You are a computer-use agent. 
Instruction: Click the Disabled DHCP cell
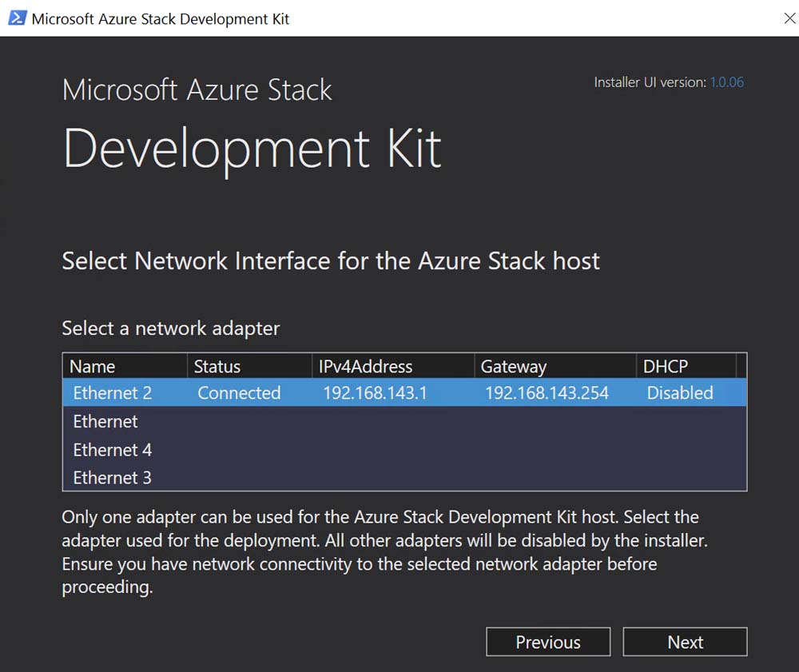pos(680,393)
